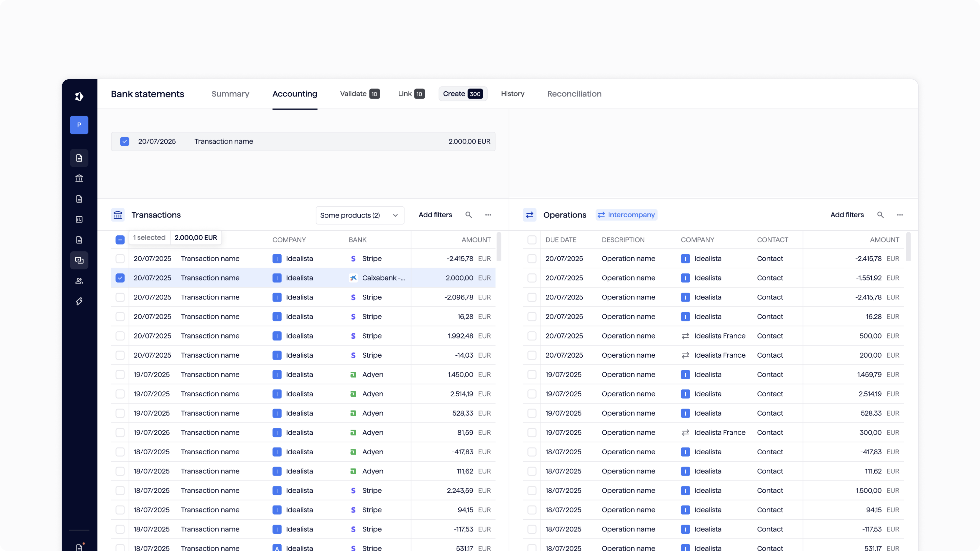
Task: Click the Intercompany filter chip
Action: (627, 215)
